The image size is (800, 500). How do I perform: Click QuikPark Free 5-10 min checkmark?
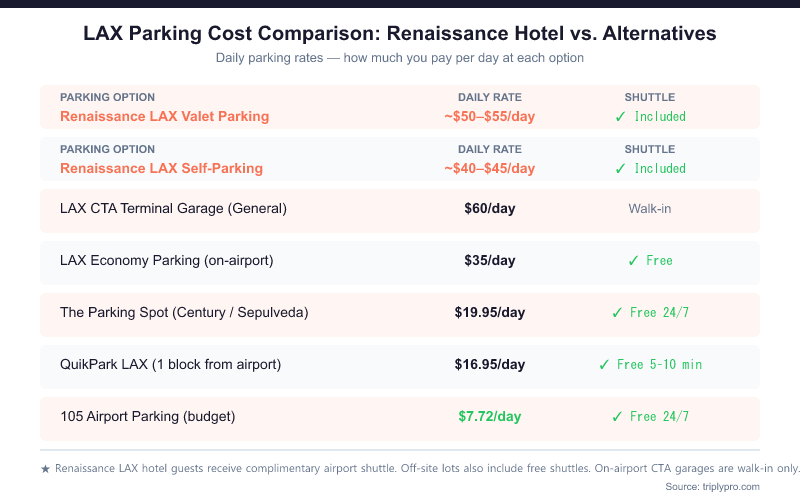604,365
